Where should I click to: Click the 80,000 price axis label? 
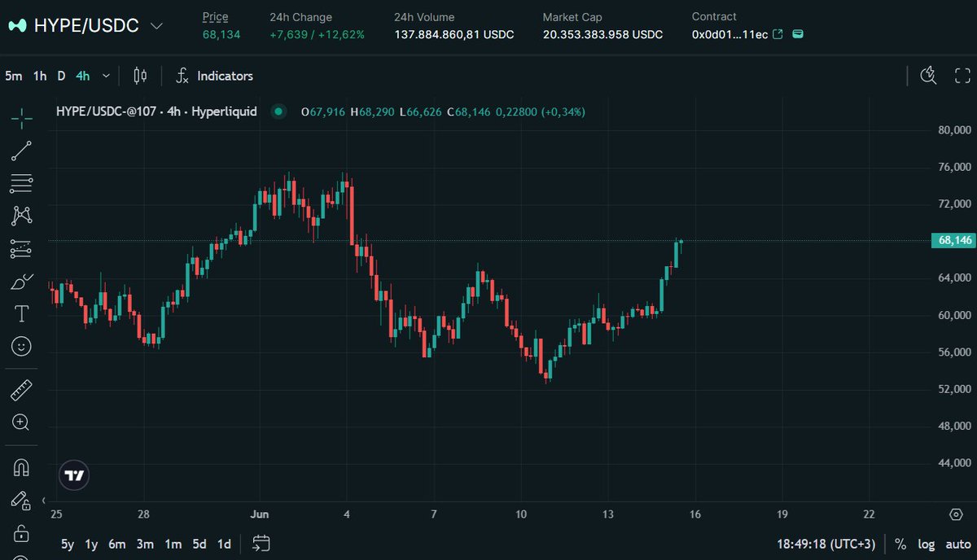point(954,129)
